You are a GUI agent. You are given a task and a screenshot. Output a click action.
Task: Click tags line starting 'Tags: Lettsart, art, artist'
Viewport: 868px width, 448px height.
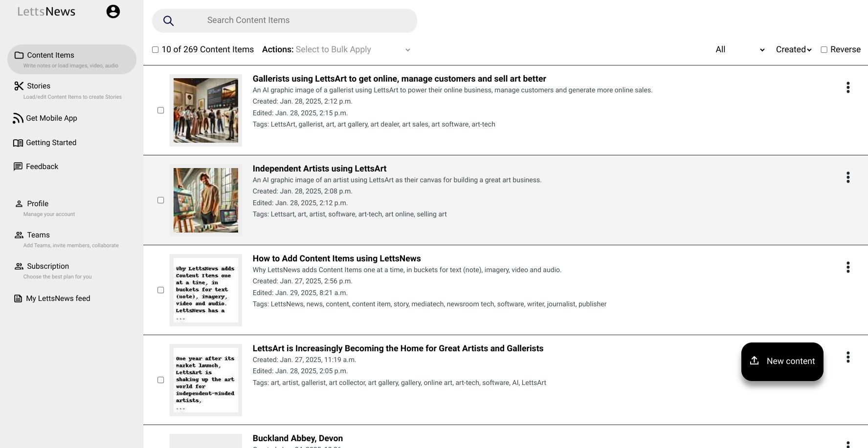[350, 214]
